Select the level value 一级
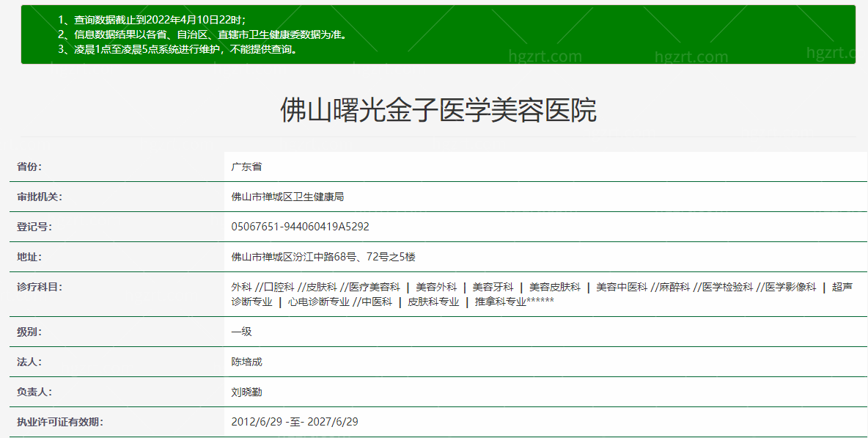The height and width of the screenshot is (438, 868). click(x=241, y=332)
